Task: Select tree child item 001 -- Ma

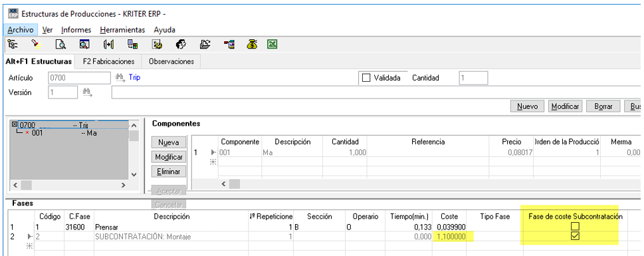Action: point(64,133)
